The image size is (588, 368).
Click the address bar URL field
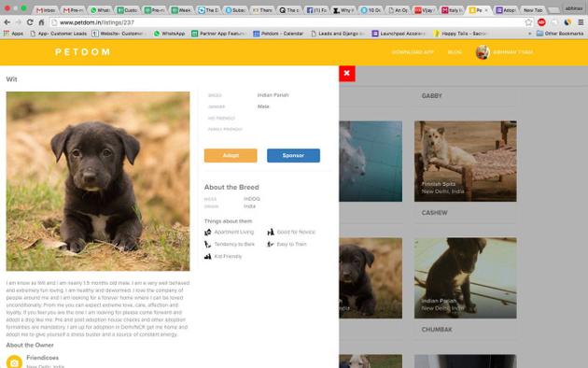pyautogui.click(x=285, y=22)
